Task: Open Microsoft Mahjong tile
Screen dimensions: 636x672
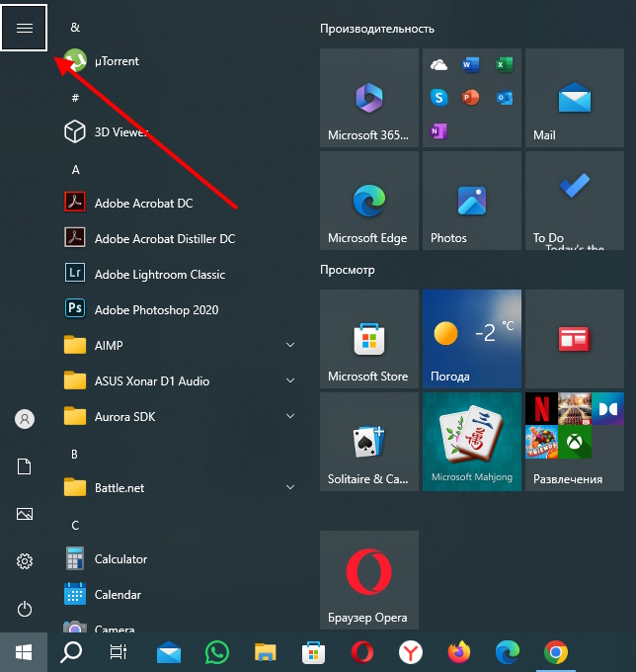Action: 471,442
